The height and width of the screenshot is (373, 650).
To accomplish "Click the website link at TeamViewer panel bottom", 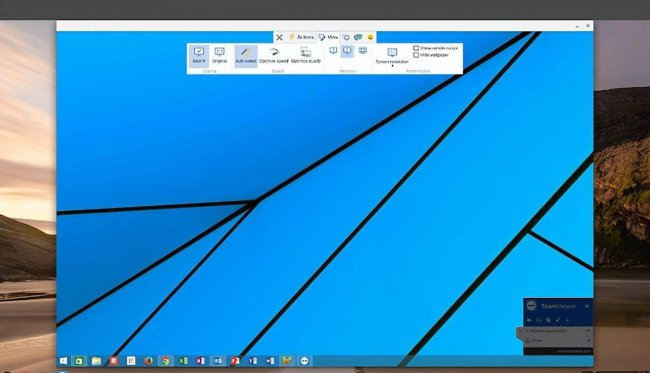I will [x=574, y=351].
